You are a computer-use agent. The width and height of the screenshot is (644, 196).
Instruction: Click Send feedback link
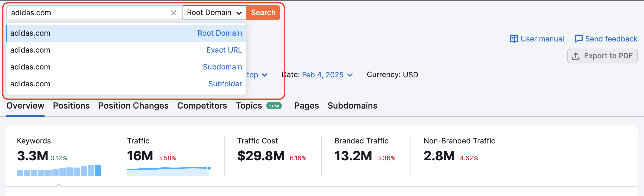pyautogui.click(x=606, y=39)
